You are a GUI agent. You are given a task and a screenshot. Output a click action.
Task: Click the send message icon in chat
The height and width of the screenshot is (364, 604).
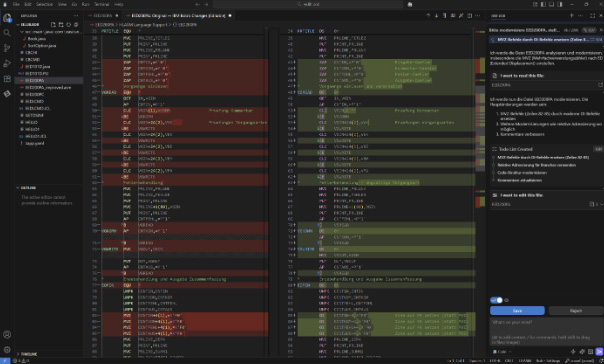(x=599, y=351)
